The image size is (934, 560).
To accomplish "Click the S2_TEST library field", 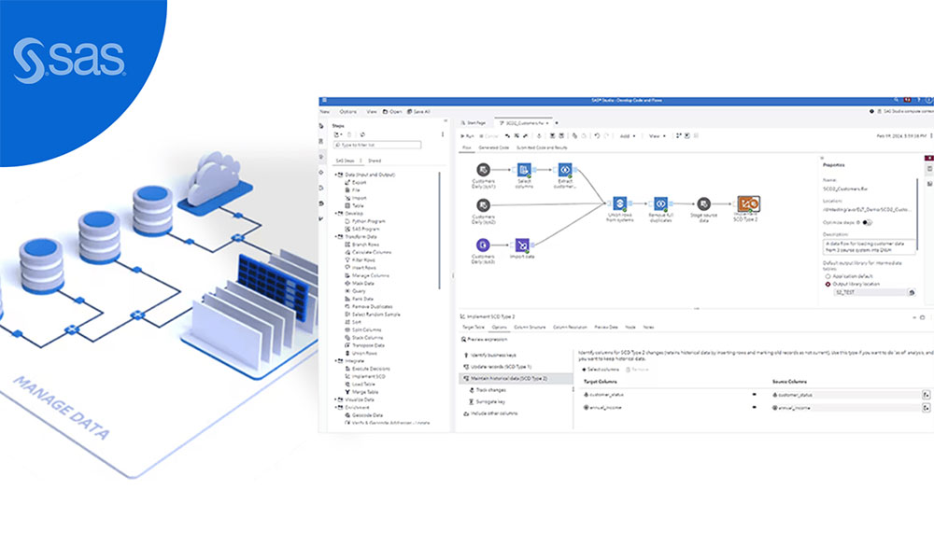I will [870, 292].
